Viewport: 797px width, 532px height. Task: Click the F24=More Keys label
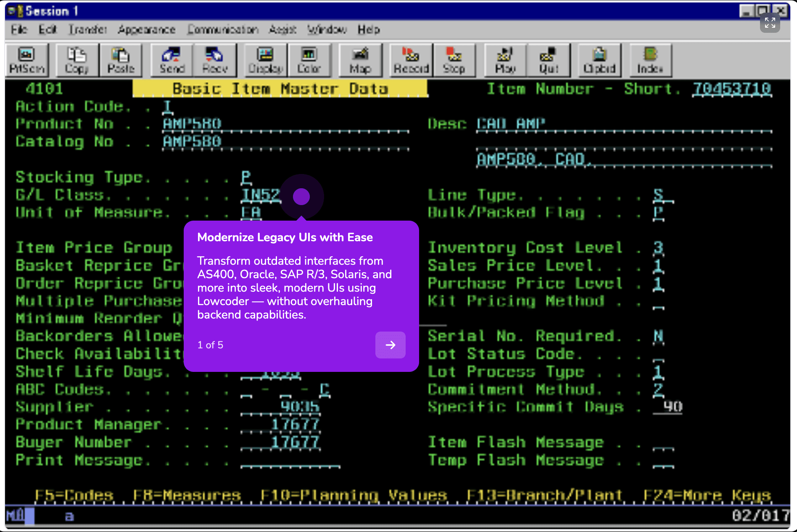[x=707, y=495]
